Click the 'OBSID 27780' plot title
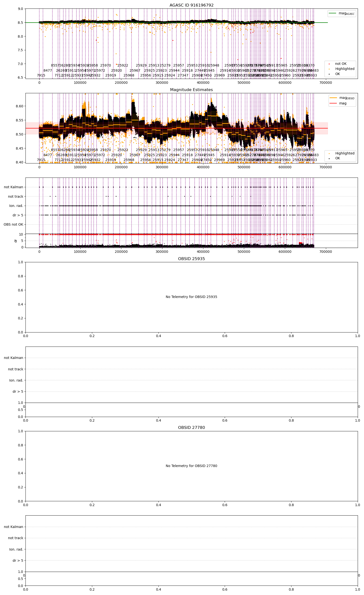 [191, 428]
